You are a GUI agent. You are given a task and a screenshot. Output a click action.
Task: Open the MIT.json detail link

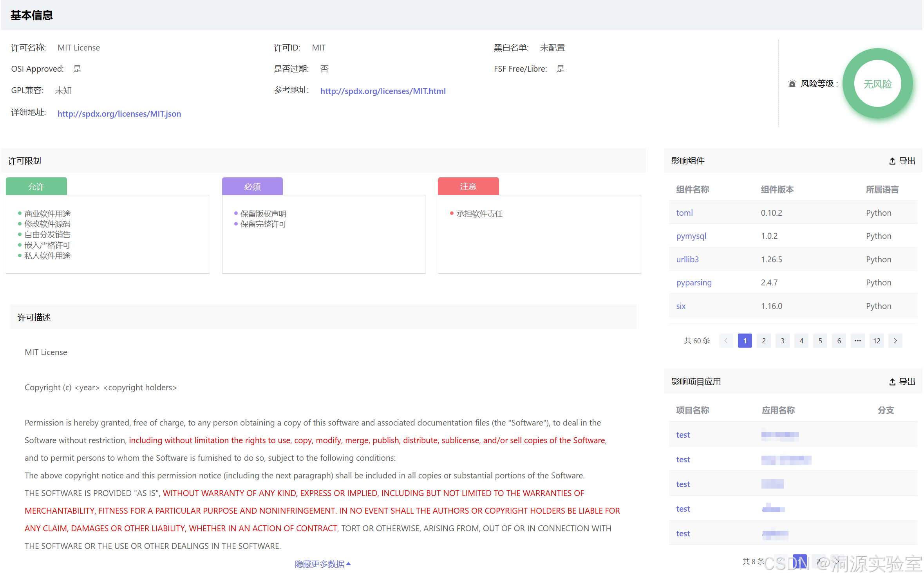coord(119,114)
